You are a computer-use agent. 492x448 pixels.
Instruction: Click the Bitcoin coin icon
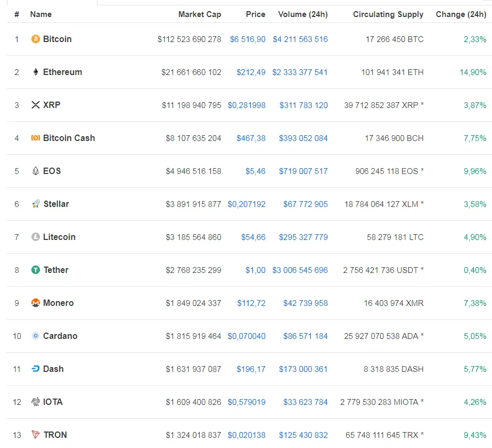(x=36, y=39)
